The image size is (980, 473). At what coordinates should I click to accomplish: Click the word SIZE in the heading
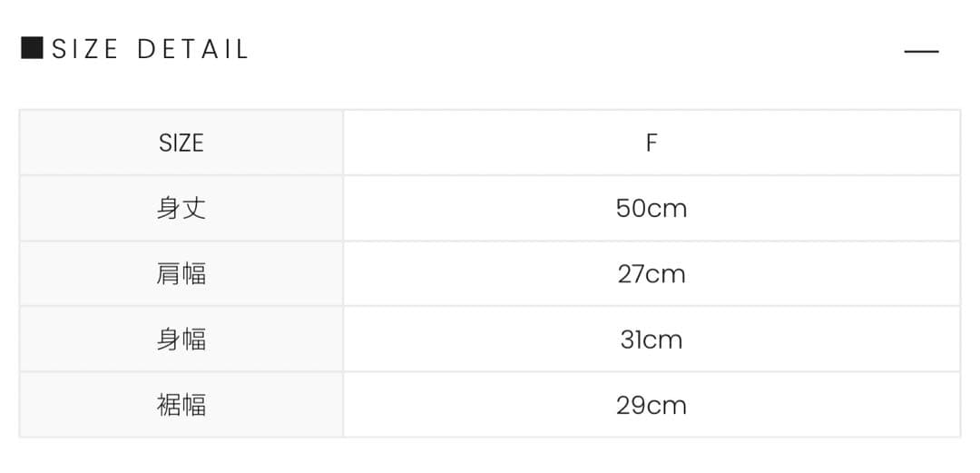(85, 49)
